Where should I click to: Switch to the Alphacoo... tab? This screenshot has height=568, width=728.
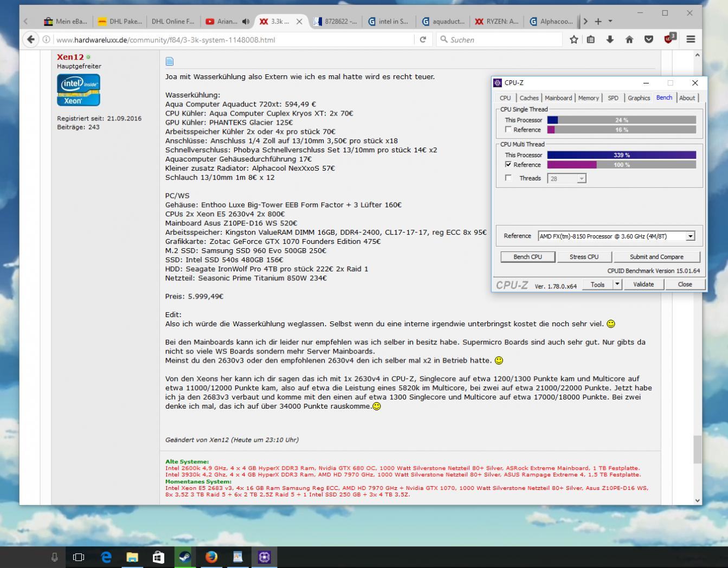[551, 21]
